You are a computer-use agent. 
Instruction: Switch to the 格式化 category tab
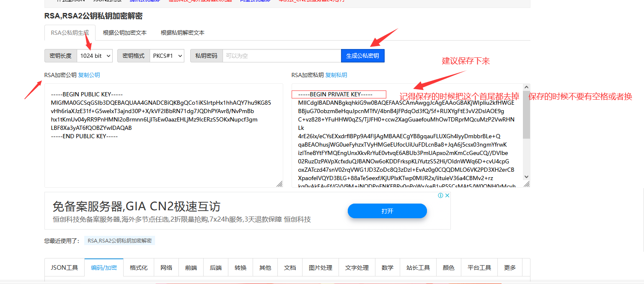tap(138, 267)
